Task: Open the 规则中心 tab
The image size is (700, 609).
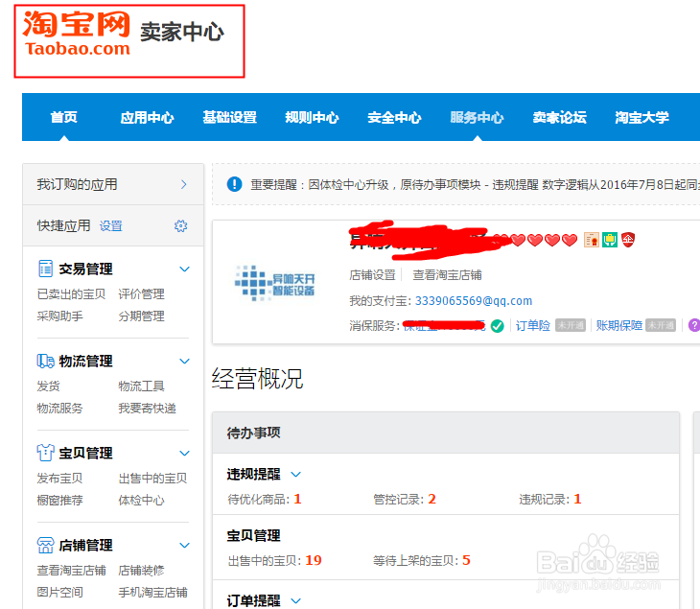Action: coord(312,117)
